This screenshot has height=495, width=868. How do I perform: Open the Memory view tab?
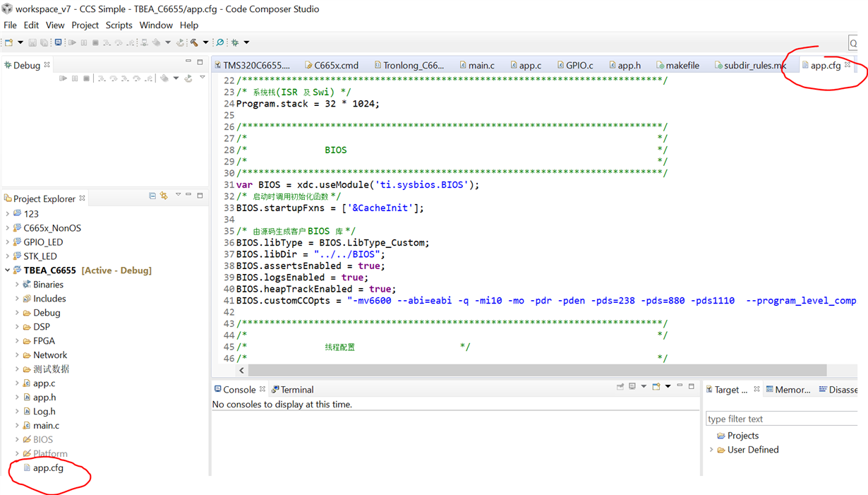tap(788, 389)
